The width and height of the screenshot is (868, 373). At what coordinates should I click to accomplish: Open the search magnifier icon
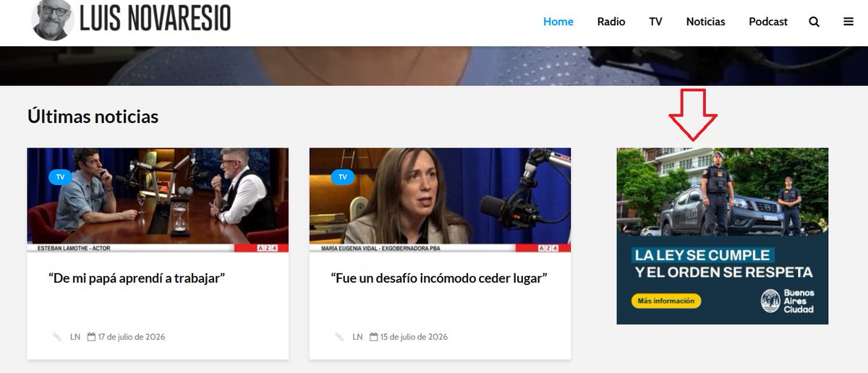pos(814,22)
